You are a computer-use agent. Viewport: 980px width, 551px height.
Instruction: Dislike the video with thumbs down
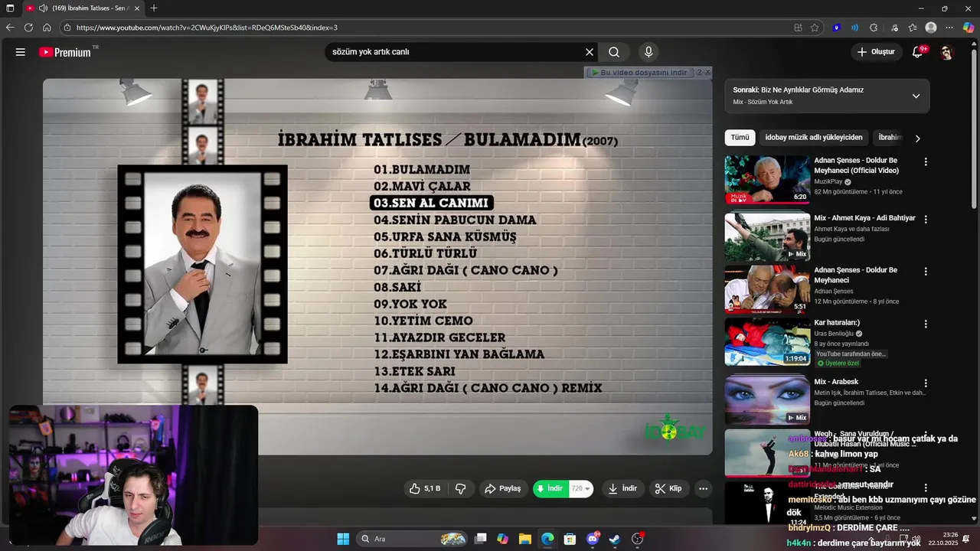(461, 488)
